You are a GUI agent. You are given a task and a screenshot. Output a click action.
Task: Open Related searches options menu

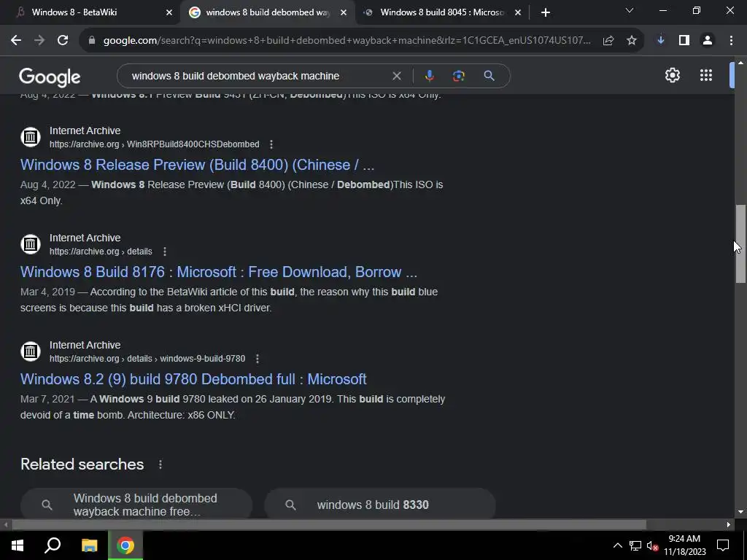click(x=160, y=464)
